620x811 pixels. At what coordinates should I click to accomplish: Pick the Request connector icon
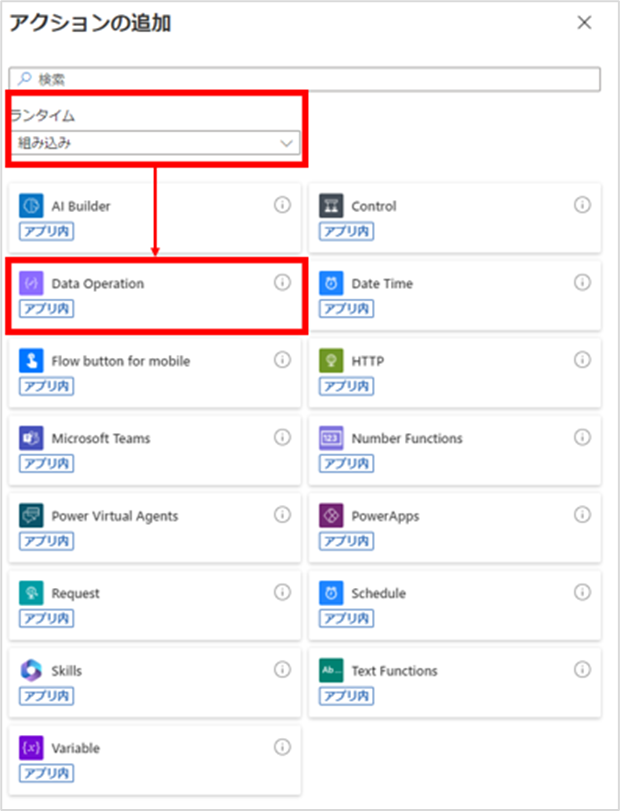tap(31, 593)
